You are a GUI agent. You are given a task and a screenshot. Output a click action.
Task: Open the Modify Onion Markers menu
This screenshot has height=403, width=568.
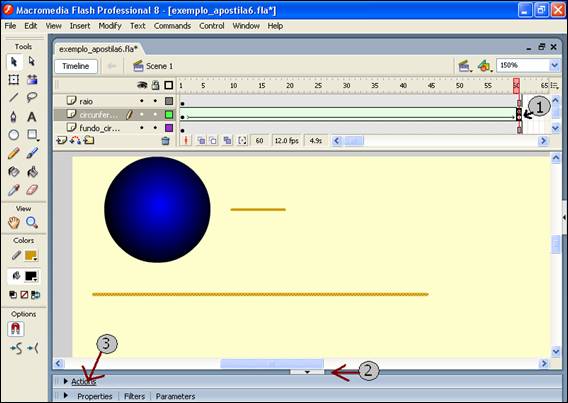(242, 140)
